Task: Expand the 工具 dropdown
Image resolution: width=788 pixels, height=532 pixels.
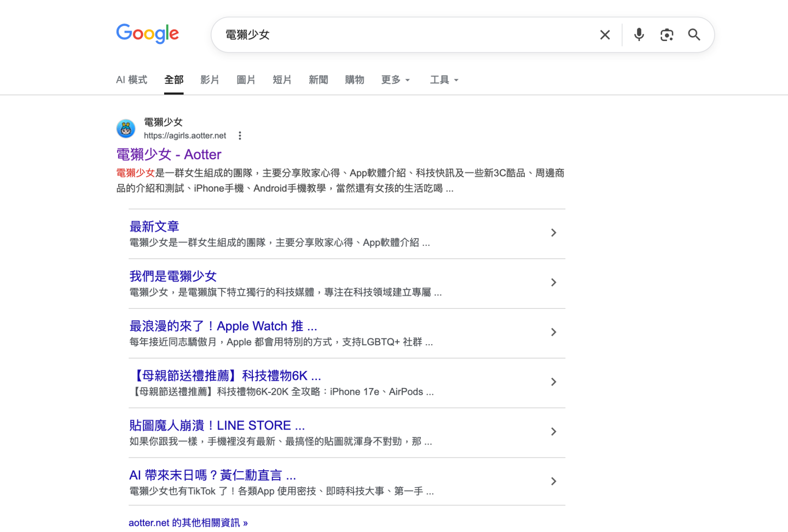Action: coord(444,80)
